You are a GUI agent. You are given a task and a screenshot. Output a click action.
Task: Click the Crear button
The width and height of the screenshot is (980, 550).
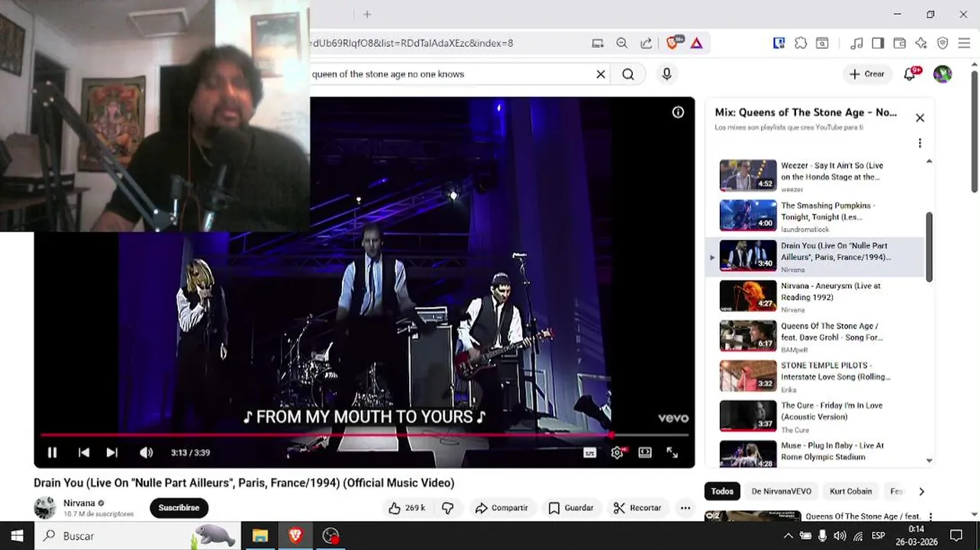click(867, 74)
